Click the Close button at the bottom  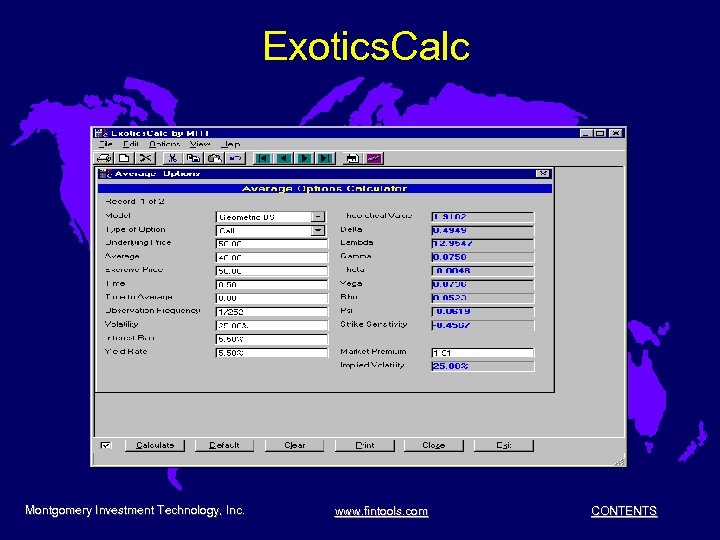click(x=433, y=445)
